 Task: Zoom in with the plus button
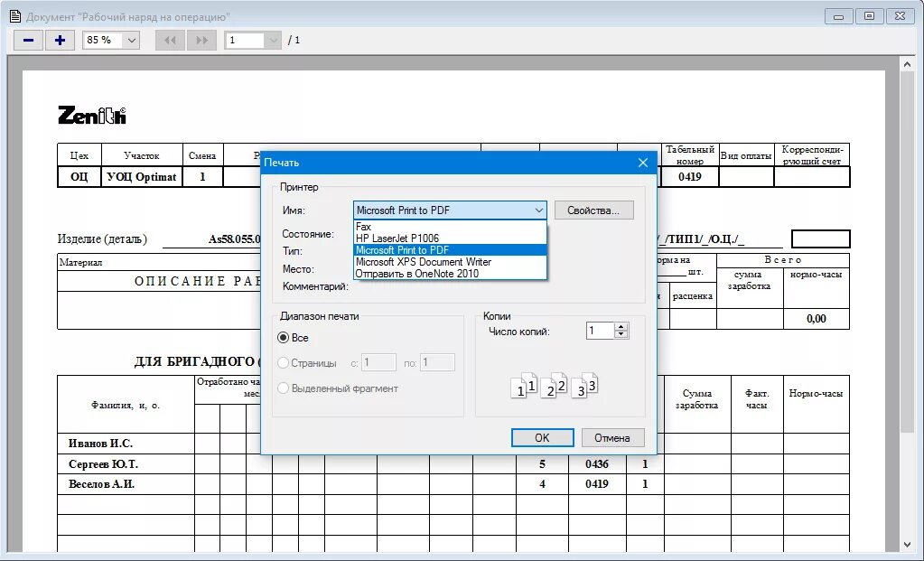(60, 40)
